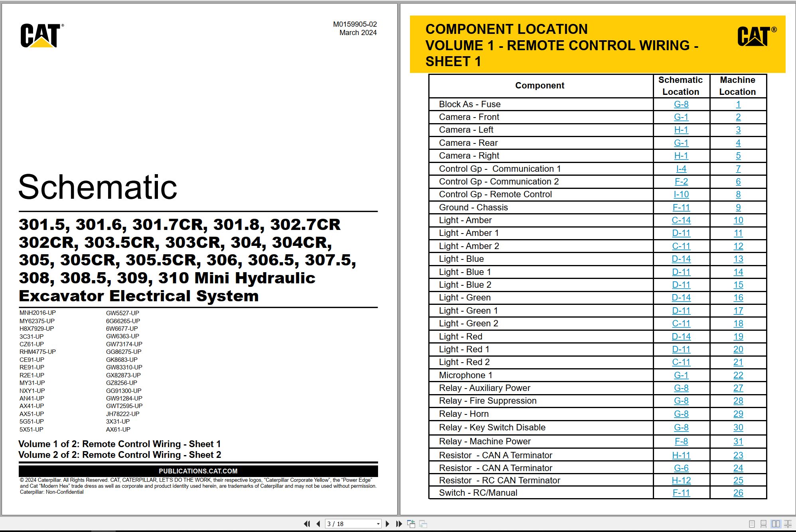This screenshot has width=796, height=532.
Task: Go to the next page
Action: [x=387, y=524]
